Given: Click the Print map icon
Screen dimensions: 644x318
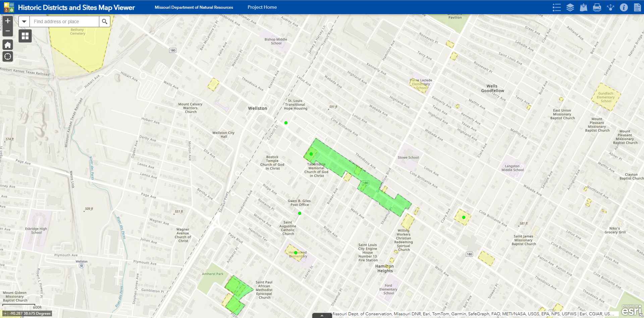Looking at the screenshot, I should (597, 7).
